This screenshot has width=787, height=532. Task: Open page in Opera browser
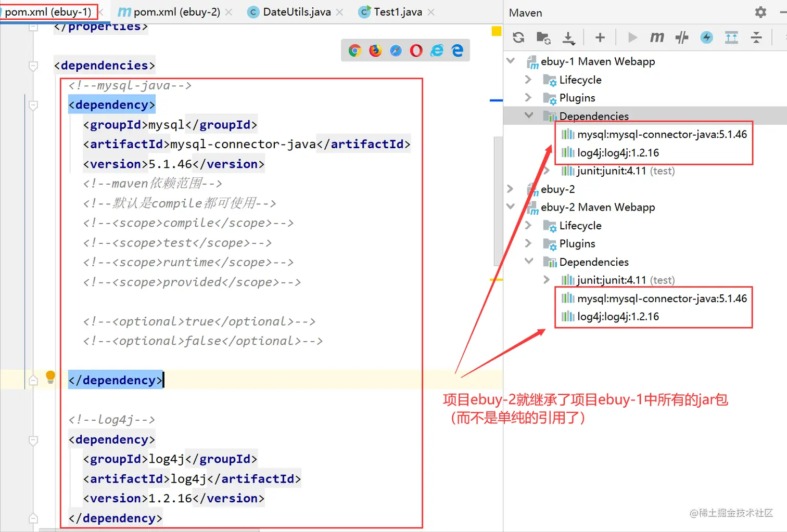pos(416,50)
